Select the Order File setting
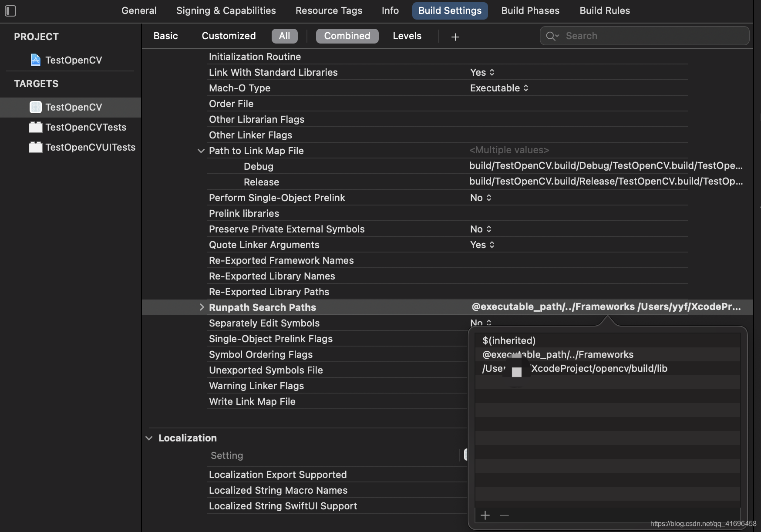 pos(231,104)
